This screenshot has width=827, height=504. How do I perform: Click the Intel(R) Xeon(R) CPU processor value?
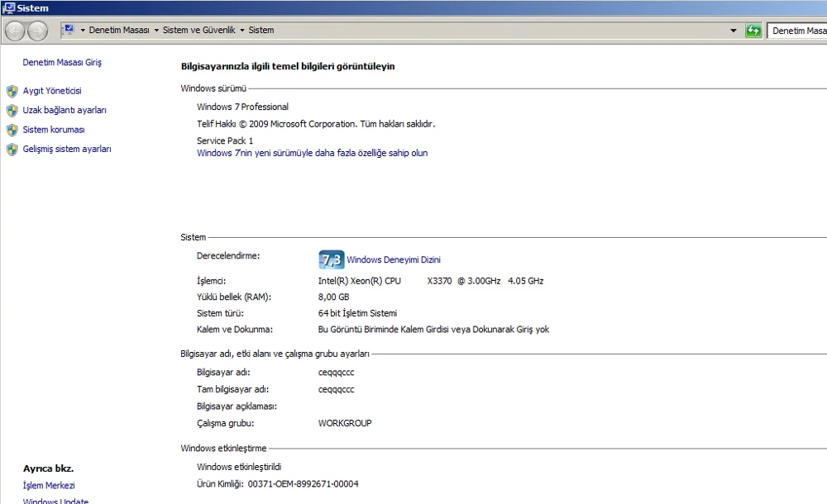(430, 281)
